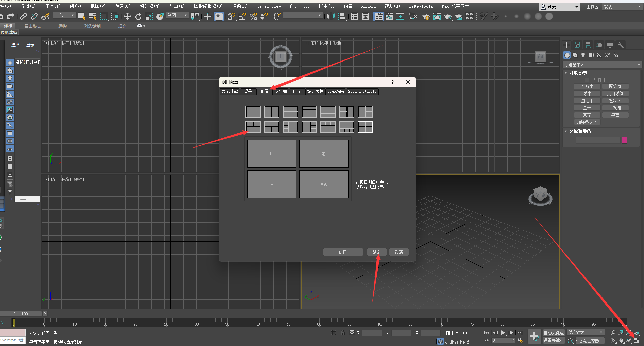Open the 渲染(R) menu
This screenshot has height=346, width=644.
tap(240, 6)
